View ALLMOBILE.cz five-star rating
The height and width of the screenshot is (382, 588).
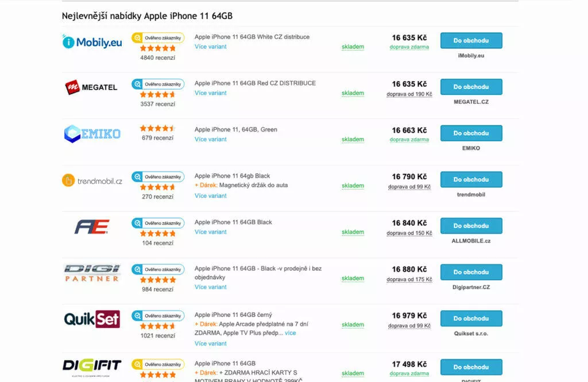pyautogui.click(x=157, y=234)
